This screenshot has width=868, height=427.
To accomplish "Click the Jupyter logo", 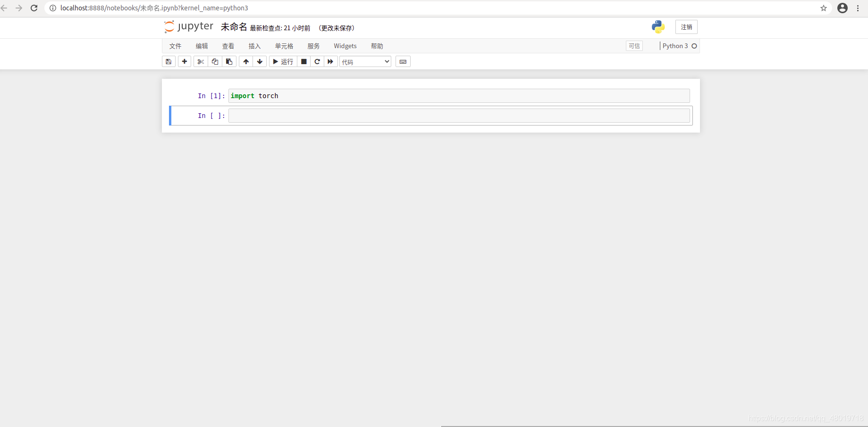I will (189, 26).
